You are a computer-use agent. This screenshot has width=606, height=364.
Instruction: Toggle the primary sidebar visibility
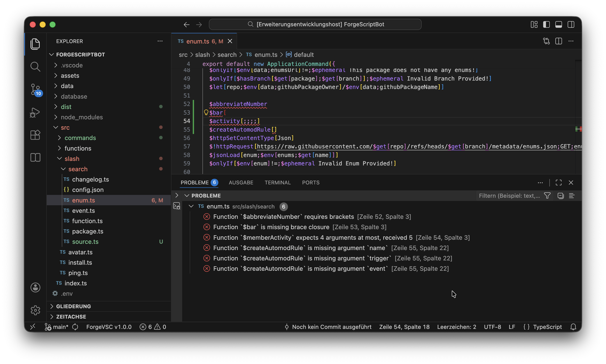tap(546, 24)
